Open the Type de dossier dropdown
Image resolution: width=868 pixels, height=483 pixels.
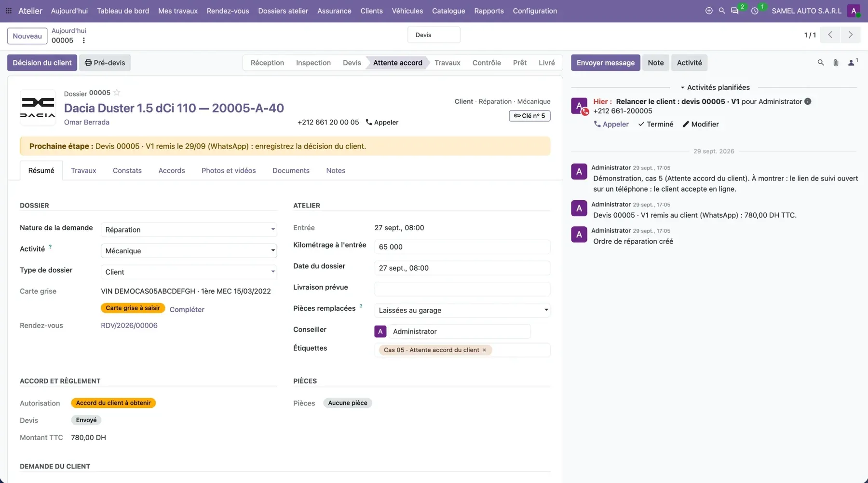[x=189, y=272]
